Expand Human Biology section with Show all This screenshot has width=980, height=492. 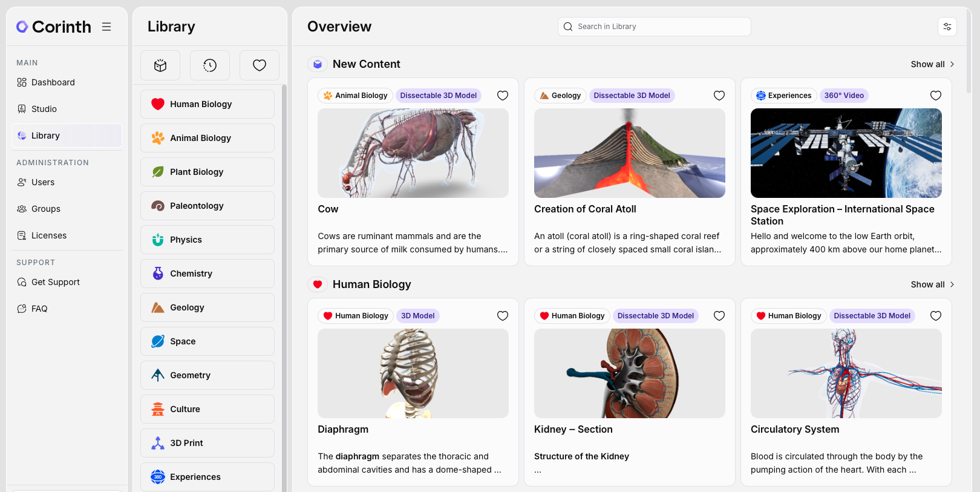coord(932,284)
